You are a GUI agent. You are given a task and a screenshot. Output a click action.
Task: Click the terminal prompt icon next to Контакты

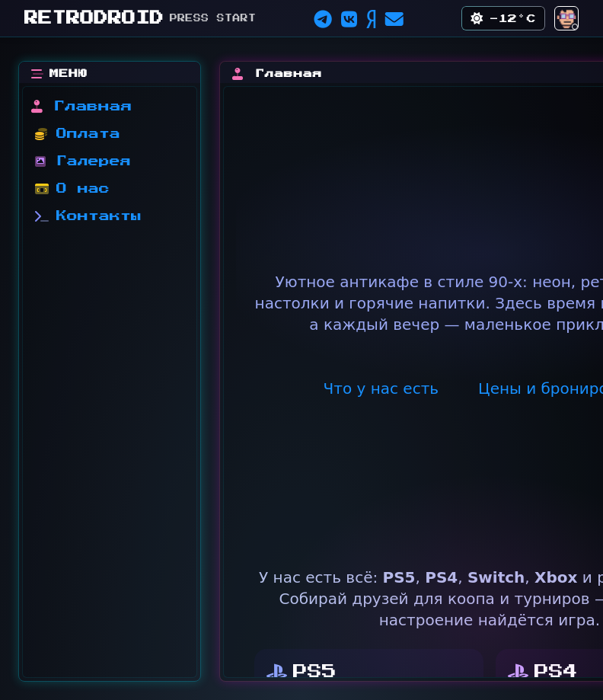[41, 216]
